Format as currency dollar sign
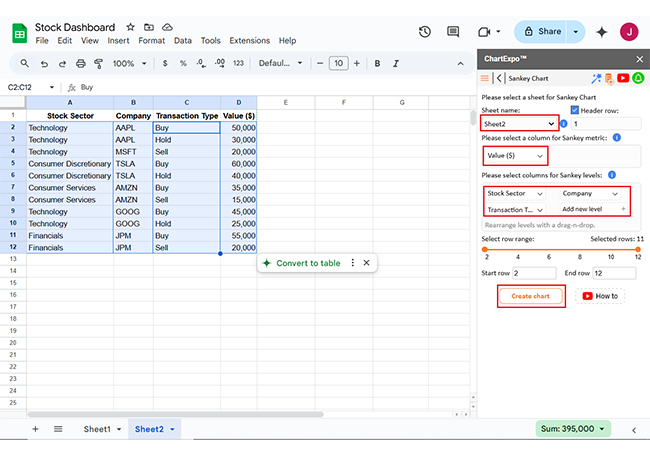This screenshot has width=650, height=456. point(165,63)
